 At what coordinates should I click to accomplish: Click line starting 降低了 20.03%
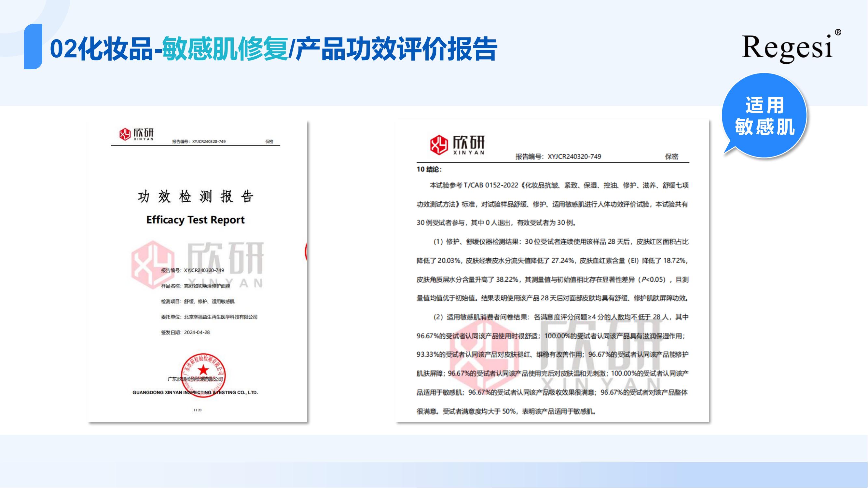(x=552, y=260)
